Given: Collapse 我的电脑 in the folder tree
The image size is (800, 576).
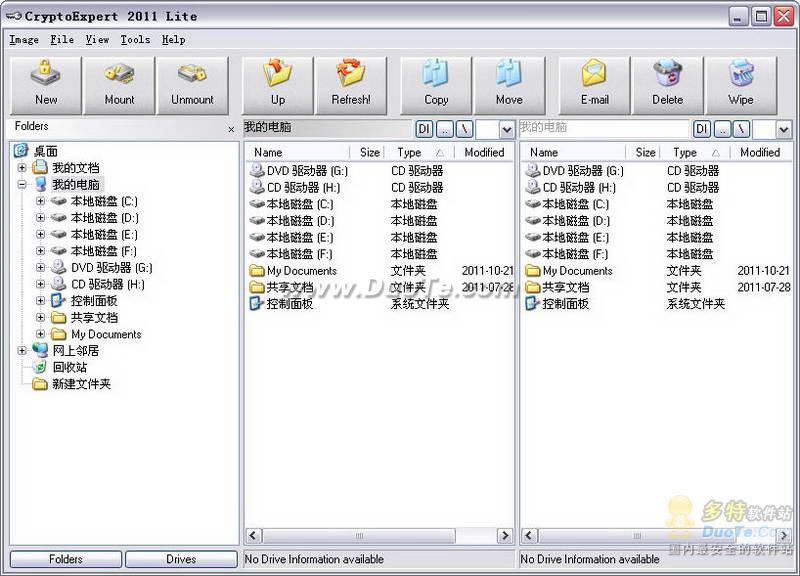Looking at the screenshot, I should point(22,184).
